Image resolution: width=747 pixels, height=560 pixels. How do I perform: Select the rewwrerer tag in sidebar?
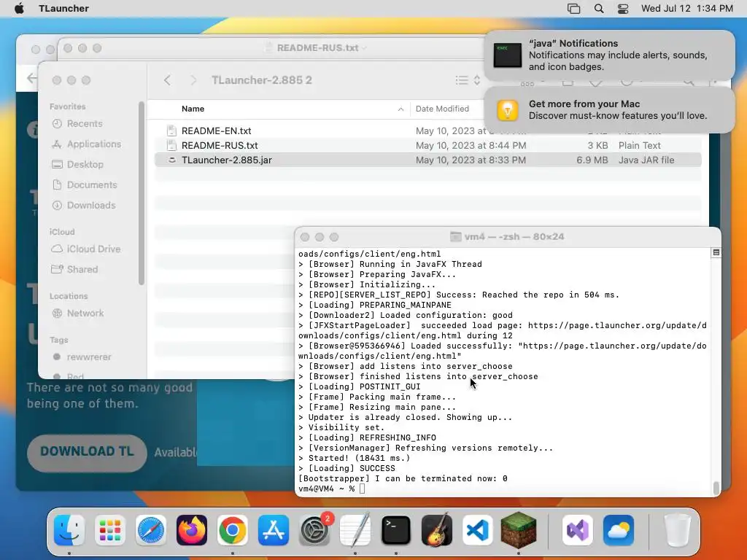coord(88,357)
